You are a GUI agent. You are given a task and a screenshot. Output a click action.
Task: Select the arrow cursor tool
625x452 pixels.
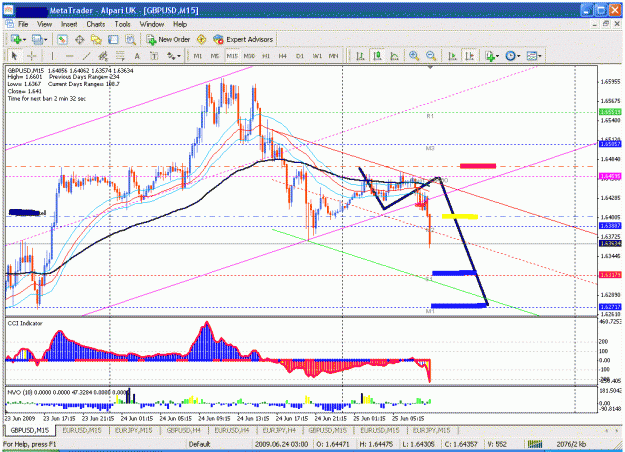coord(14,56)
